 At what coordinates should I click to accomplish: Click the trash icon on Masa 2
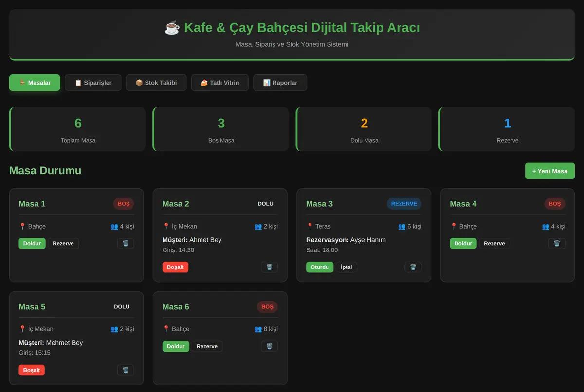click(269, 267)
